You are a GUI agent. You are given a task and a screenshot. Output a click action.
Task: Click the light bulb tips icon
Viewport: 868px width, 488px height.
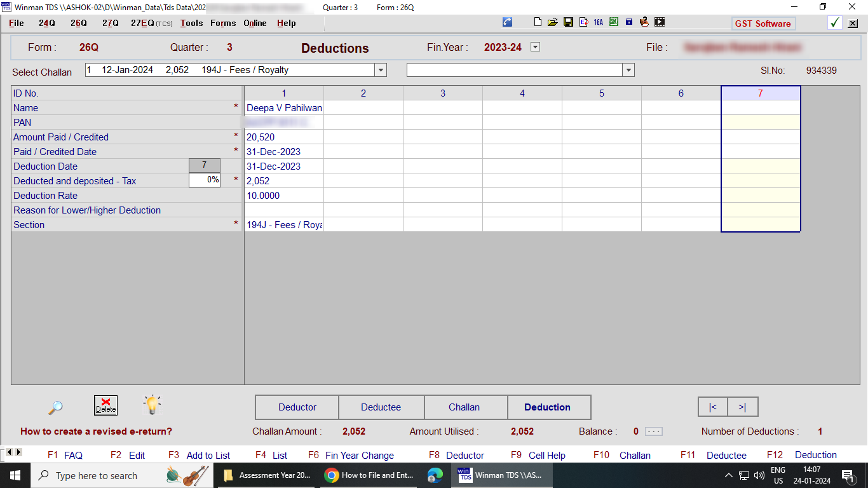pos(152,405)
